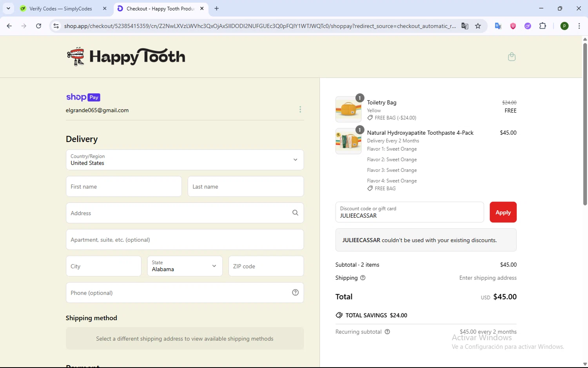Click the Natural Hydroxyapatite Toothpaste 4-Pack title
The width and height of the screenshot is (588, 368).
(420, 133)
